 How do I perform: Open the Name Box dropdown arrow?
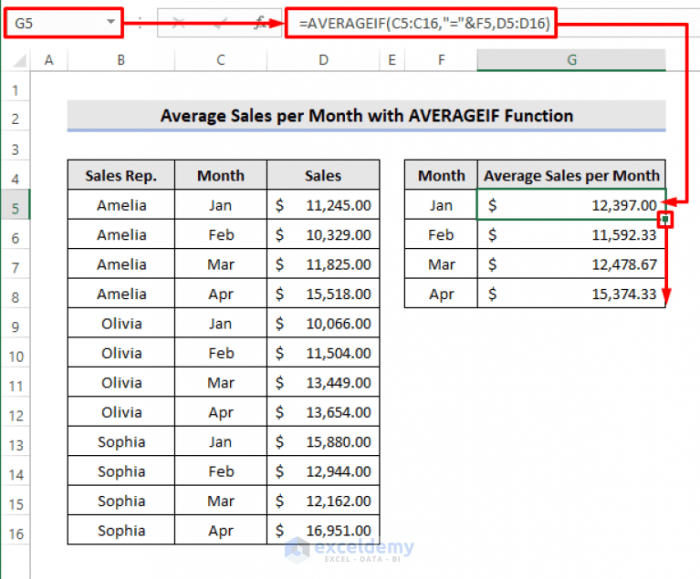(x=110, y=21)
